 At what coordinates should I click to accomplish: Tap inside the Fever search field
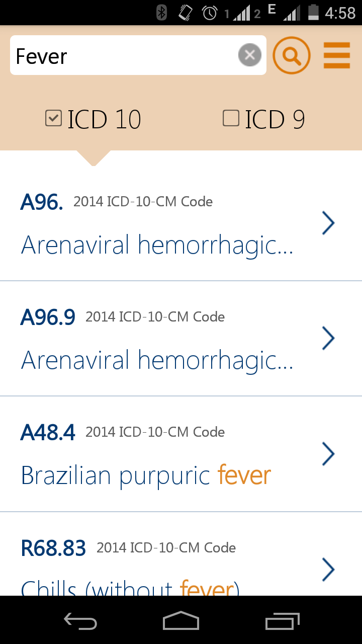[126, 56]
